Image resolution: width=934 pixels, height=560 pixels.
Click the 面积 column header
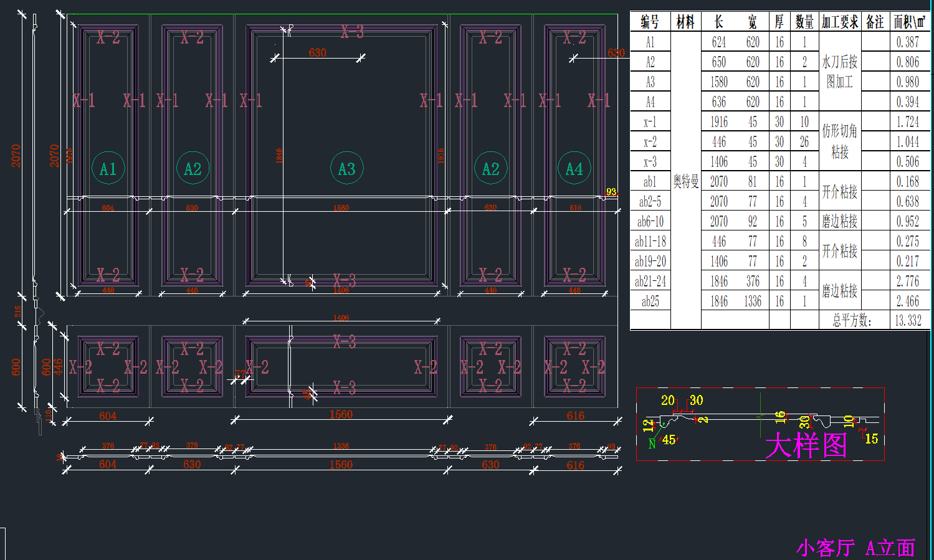pyautogui.click(x=909, y=22)
